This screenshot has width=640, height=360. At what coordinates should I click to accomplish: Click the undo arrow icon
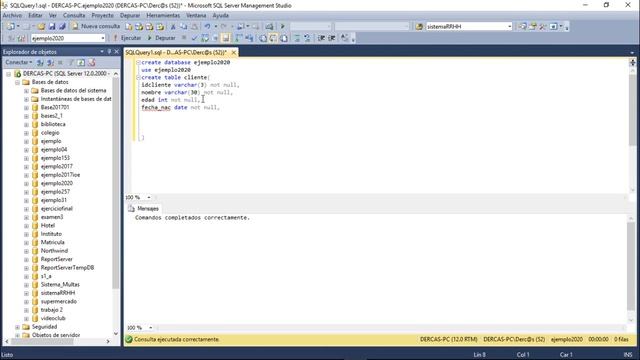pos(207,27)
